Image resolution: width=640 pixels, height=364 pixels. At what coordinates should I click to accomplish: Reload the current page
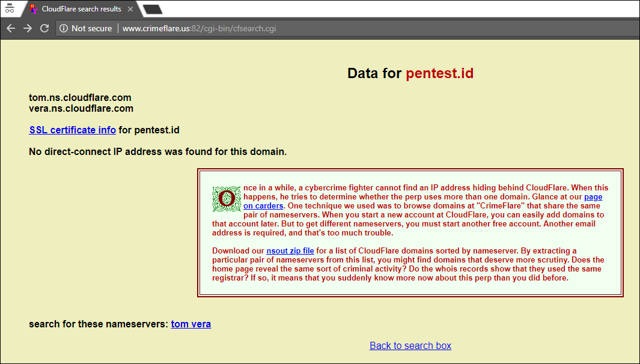pos(44,28)
